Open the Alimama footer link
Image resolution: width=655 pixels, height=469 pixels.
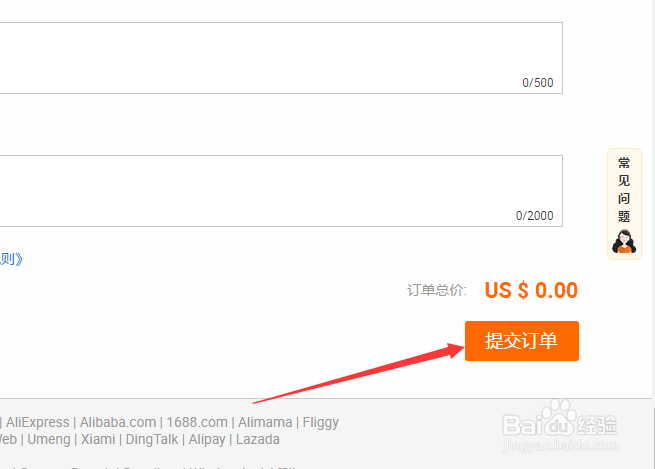click(265, 422)
